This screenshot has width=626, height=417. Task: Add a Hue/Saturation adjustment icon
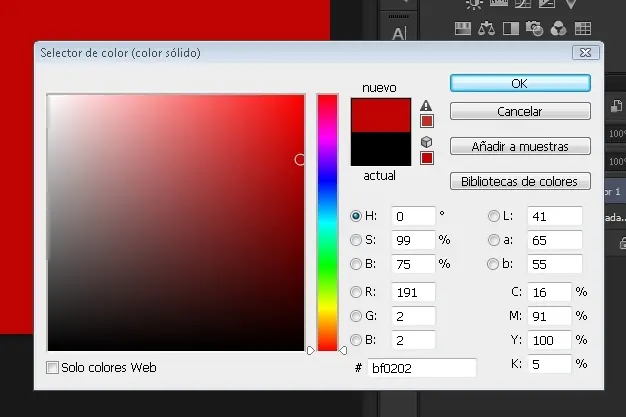[x=463, y=28]
